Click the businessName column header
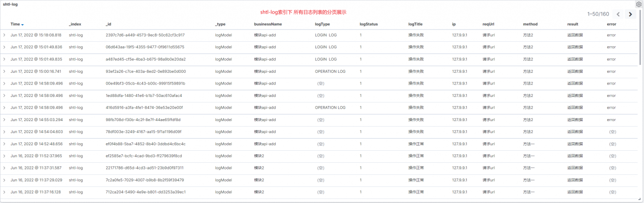This screenshot has height=203, width=644. click(268, 24)
